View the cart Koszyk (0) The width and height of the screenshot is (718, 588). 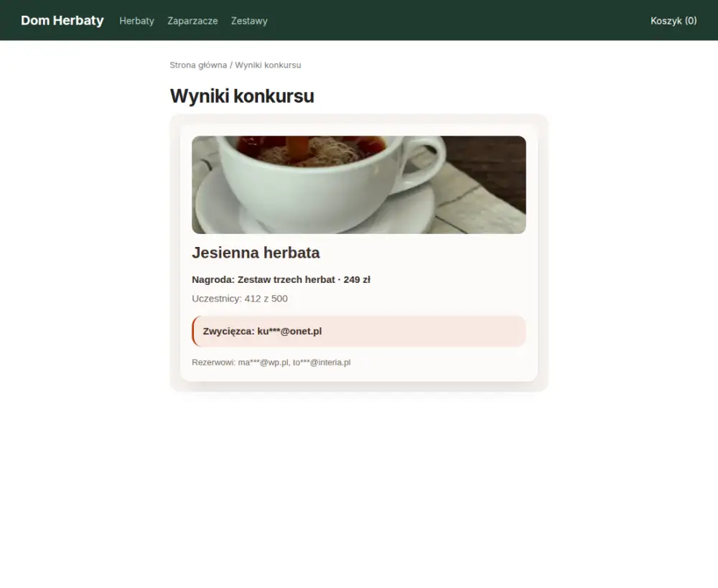coord(673,21)
